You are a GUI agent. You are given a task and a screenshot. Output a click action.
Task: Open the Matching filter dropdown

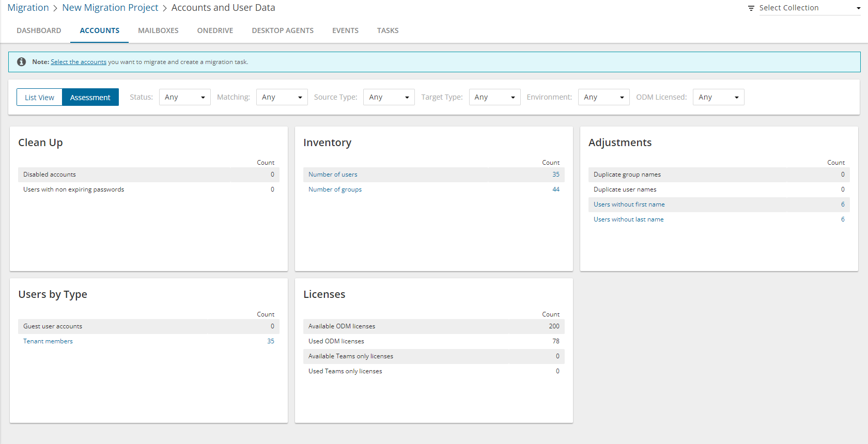[282, 97]
